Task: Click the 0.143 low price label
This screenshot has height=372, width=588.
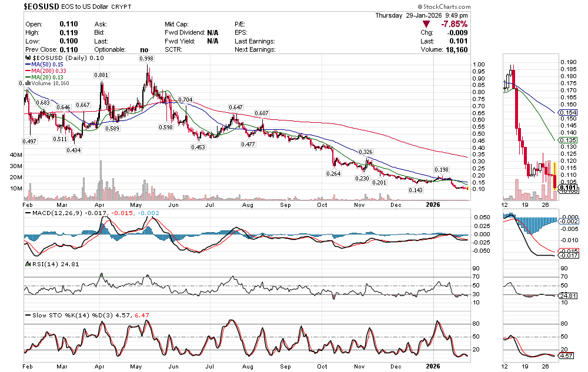Action: pos(415,190)
